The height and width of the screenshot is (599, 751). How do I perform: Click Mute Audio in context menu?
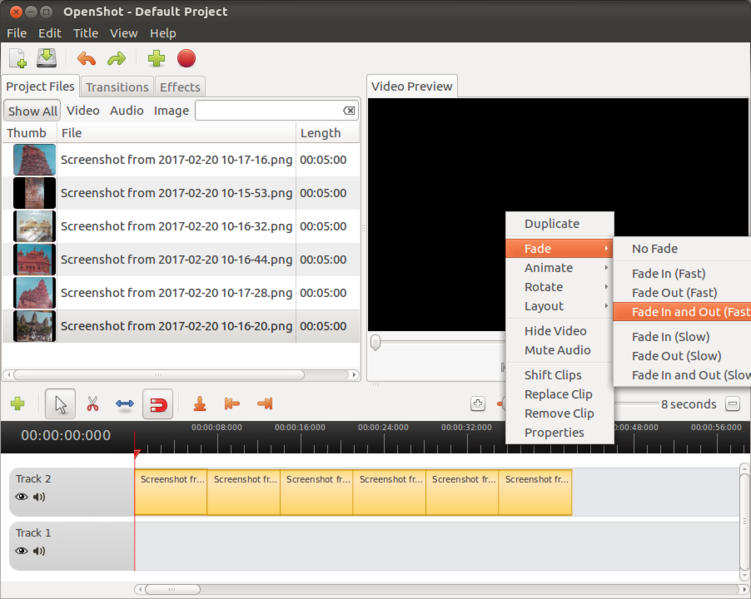(x=559, y=350)
